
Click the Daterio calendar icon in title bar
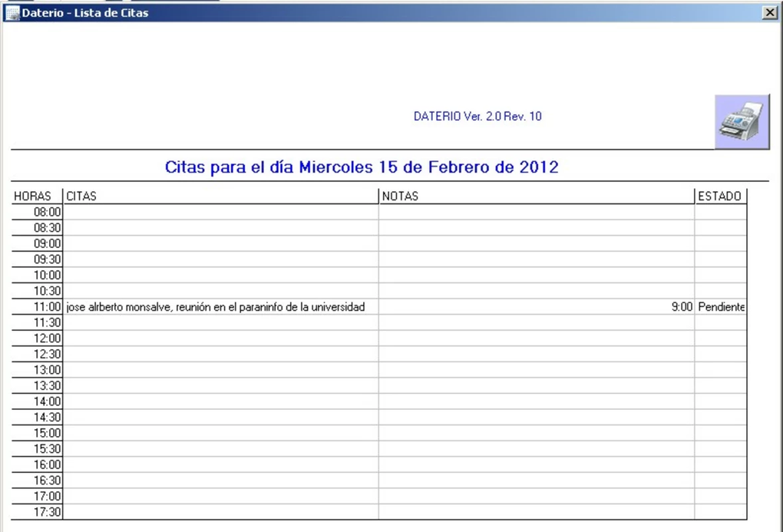click(x=12, y=13)
